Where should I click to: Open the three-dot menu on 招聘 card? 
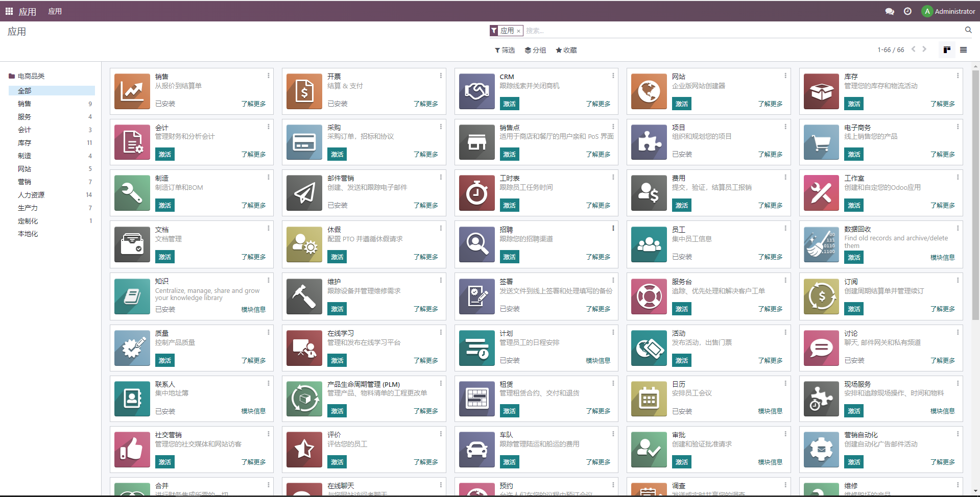(x=613, y=228)
